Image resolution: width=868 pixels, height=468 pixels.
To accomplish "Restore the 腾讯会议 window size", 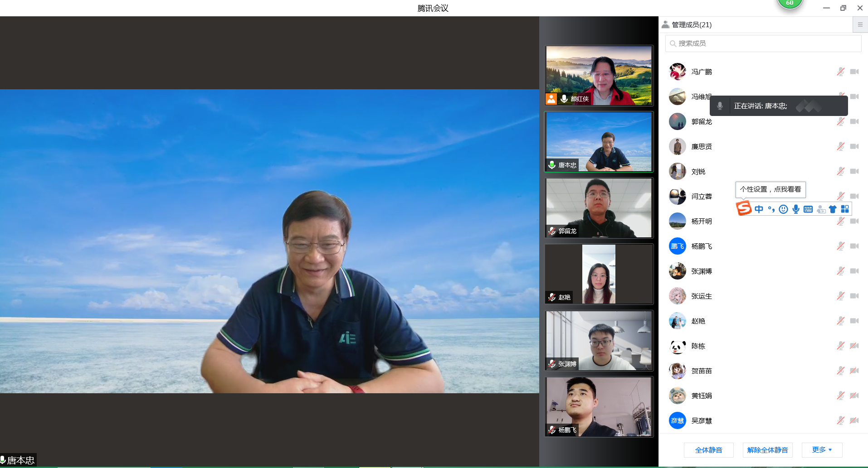I will tap(843, 8).
